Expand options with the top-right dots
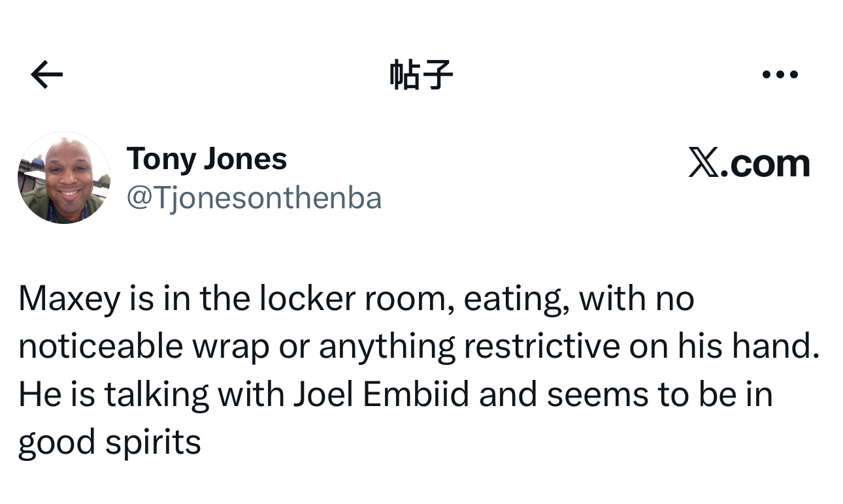Image resolution: width=843 pixels, height=504 pixels. pos(780,74)
